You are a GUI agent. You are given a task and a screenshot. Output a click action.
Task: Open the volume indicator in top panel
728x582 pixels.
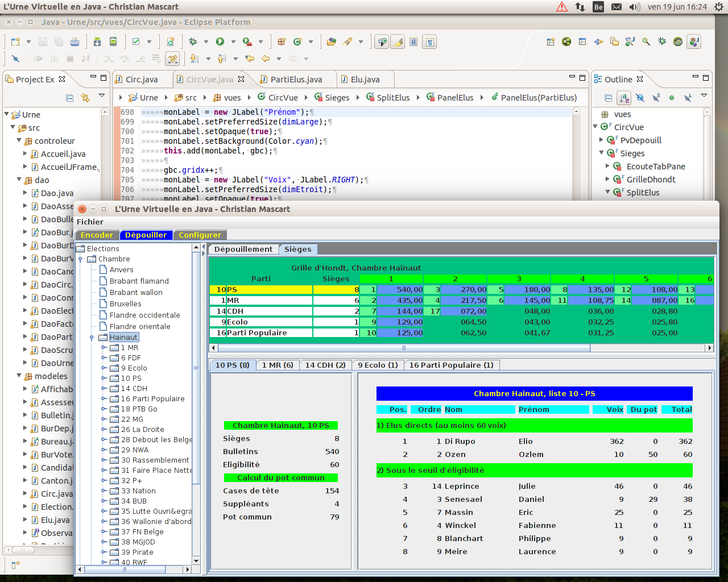pyautogui.click(x=635, y=7)
